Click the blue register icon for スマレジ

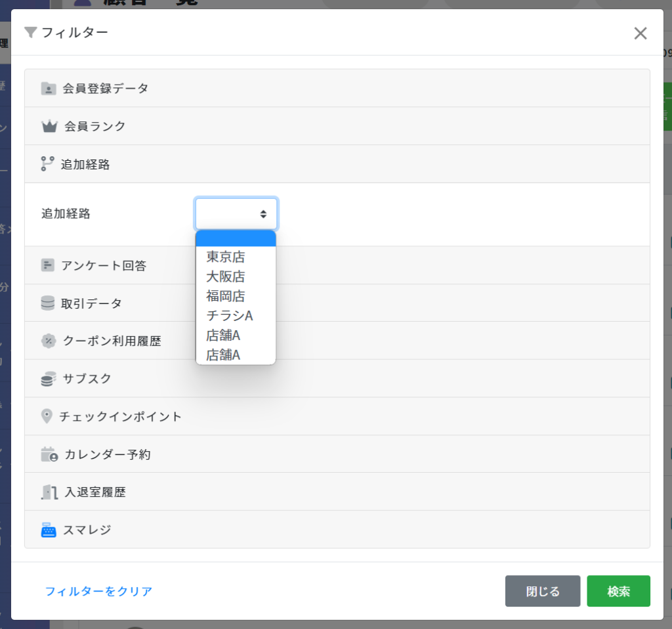click(x=49, y=530)
